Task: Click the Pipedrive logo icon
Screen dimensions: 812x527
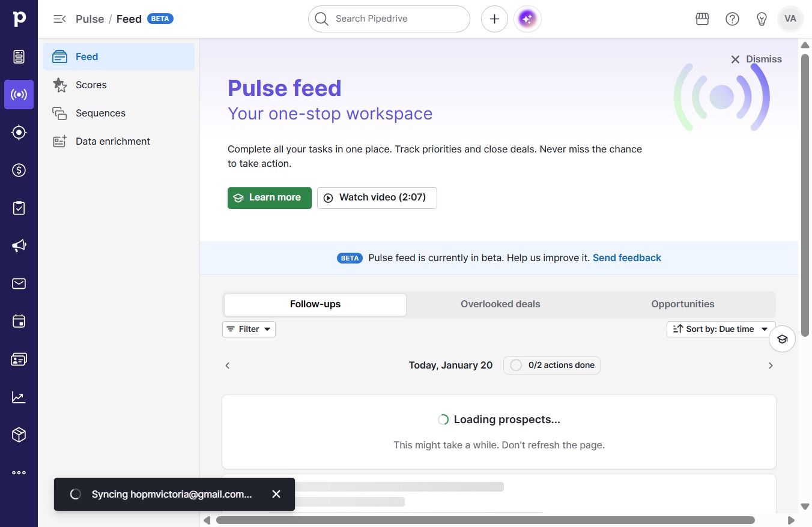Action: pos(19,19)
